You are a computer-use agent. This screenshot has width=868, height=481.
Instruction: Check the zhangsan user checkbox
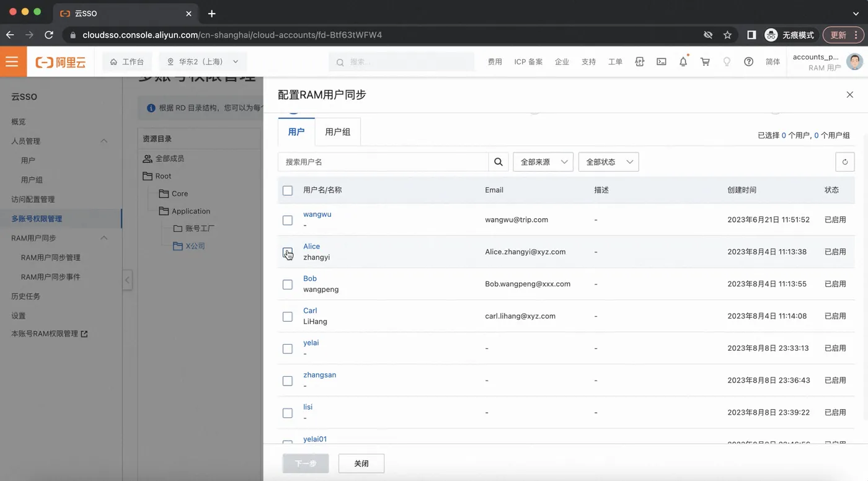click(x=288, y=381)
